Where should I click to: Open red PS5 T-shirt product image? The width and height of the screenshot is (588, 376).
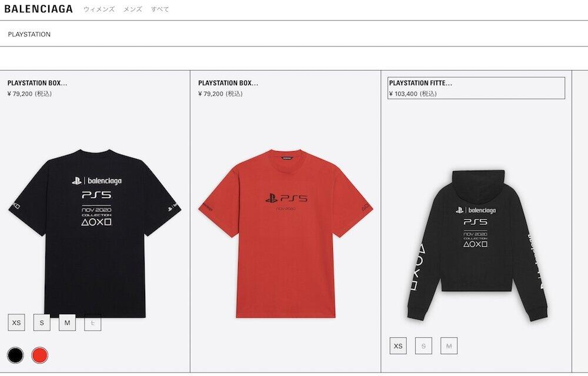286,234
